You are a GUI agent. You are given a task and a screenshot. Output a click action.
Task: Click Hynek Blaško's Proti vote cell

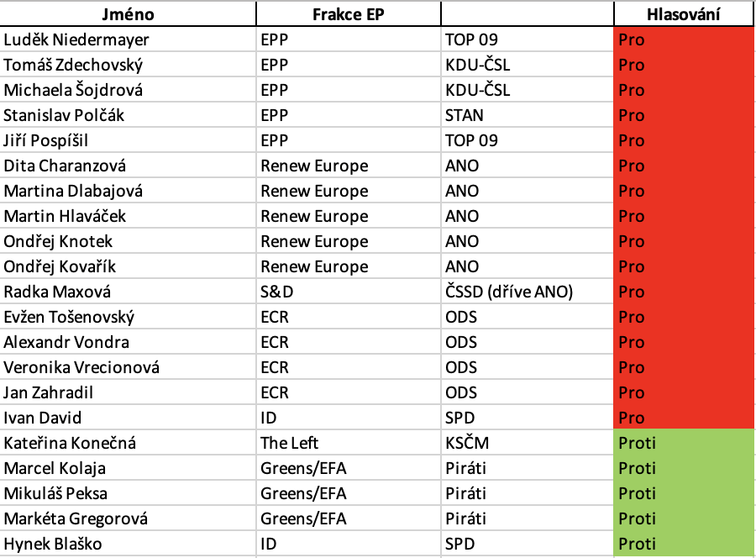[x=684, y=544]
